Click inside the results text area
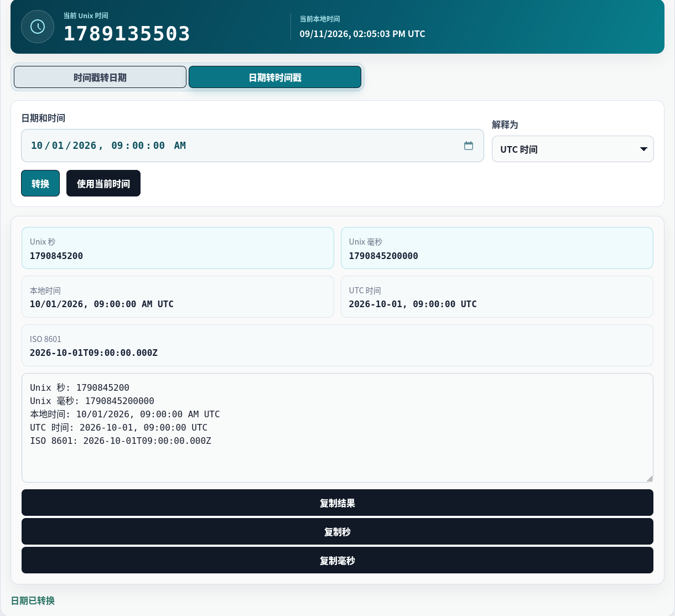This screenshot has height=616, width=675. pos(337,428)
